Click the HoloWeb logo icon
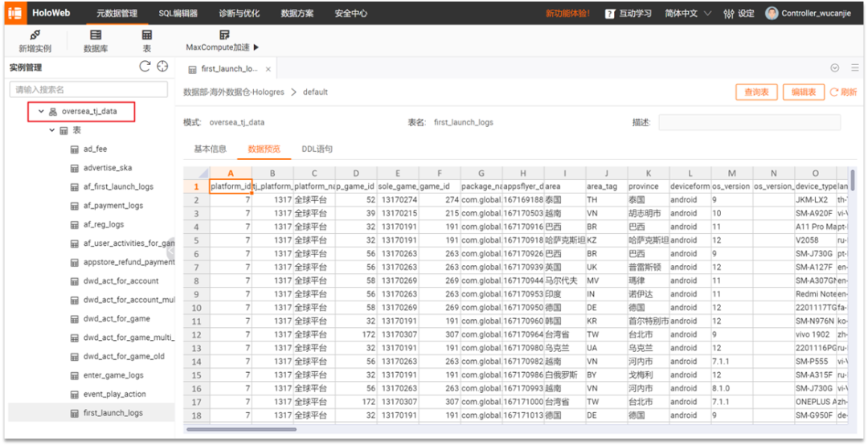Image resolution: width=868 pixels, height=446 pixels. 15,14
